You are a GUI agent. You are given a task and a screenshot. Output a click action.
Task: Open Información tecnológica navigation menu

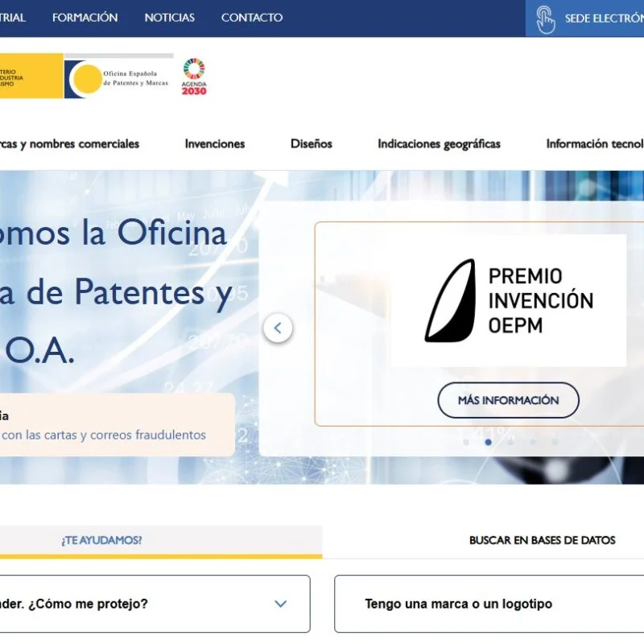tap(595, 144)
